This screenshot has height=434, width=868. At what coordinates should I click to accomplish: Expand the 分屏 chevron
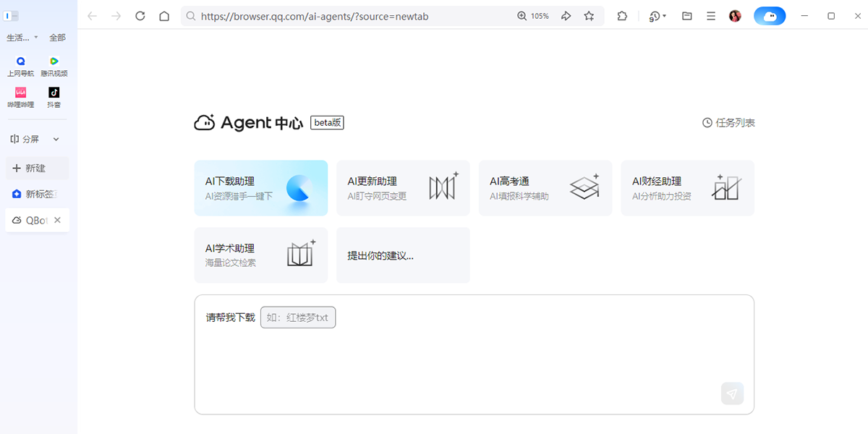pyautogui.click(x=56, y=139)
